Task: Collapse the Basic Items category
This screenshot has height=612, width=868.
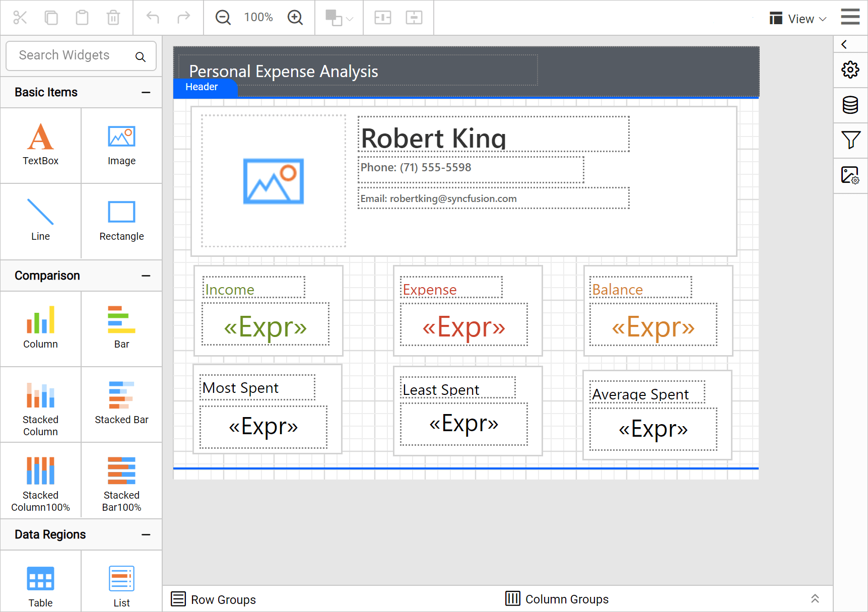Action: (x=146, y=93)
